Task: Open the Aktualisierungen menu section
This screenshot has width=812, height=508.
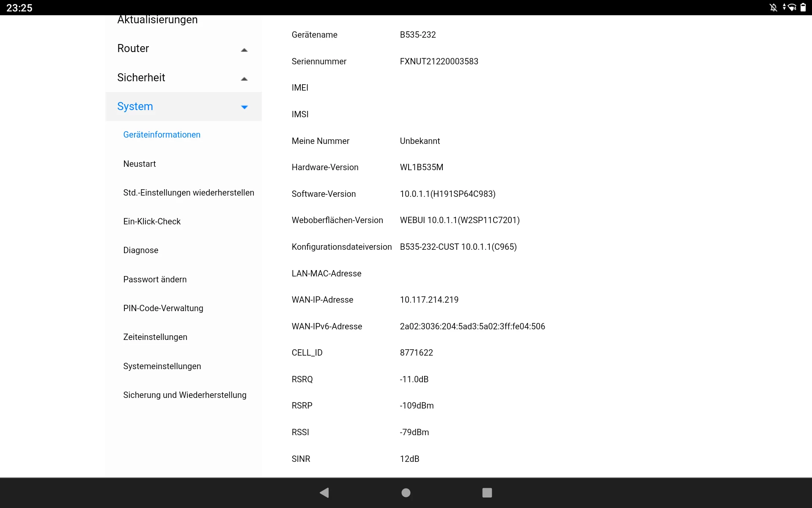Action: (157, 20)
